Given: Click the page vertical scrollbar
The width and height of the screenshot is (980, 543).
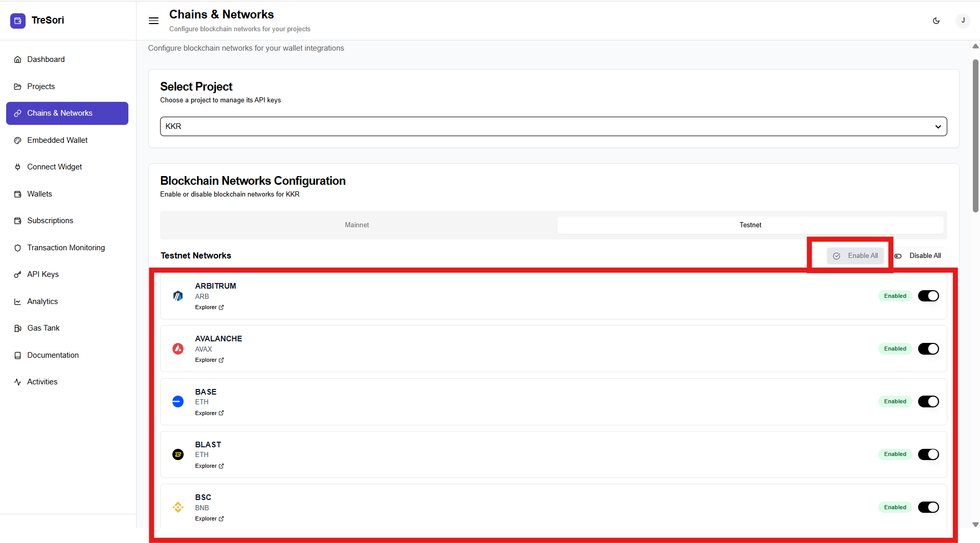Looking at the screenshot, I should click(x=975, y=136).
